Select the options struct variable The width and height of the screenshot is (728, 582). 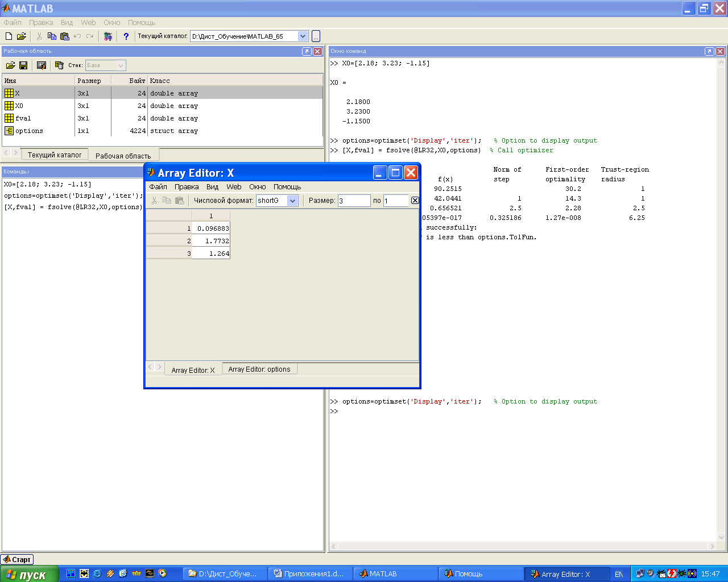click(162, 131)
